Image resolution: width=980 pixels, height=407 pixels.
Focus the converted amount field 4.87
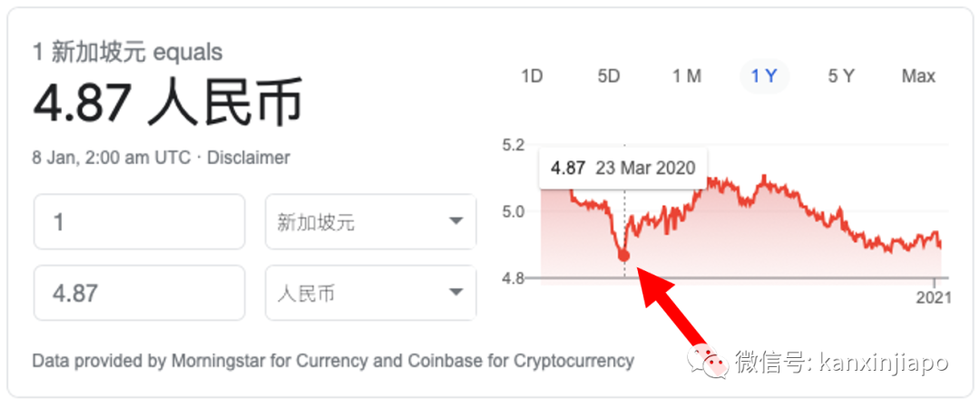140,293
